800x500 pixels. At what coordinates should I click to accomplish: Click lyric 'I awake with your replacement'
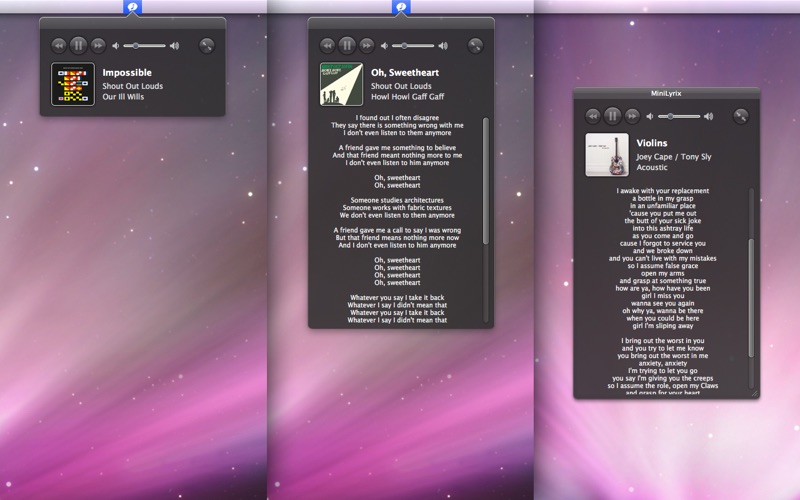[663, 191]
